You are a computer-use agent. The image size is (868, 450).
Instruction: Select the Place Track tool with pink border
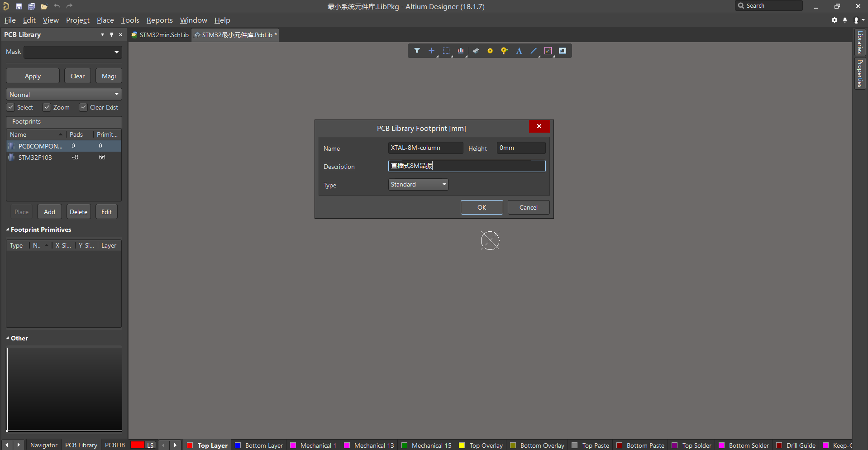pos(548,51)
